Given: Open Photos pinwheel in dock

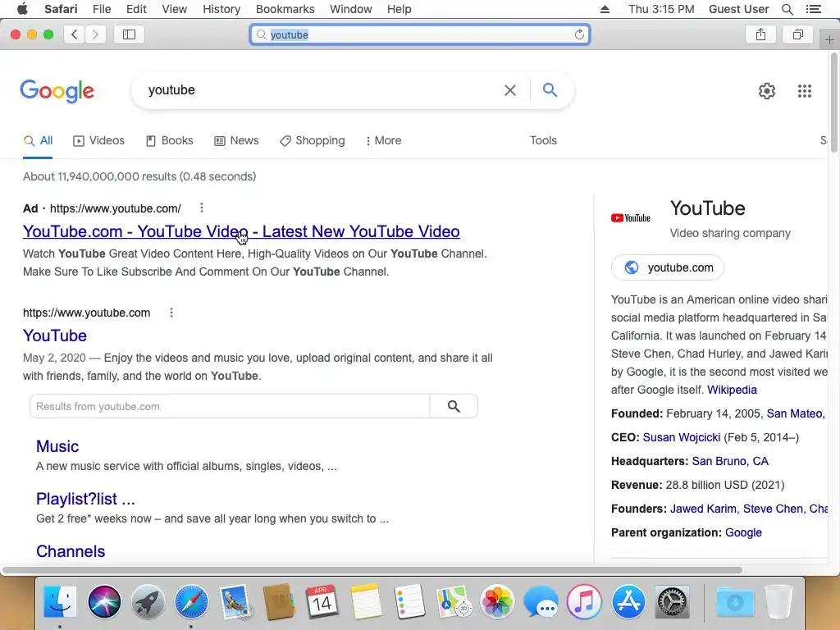Looking at the screenshot, I should [497, 601].
